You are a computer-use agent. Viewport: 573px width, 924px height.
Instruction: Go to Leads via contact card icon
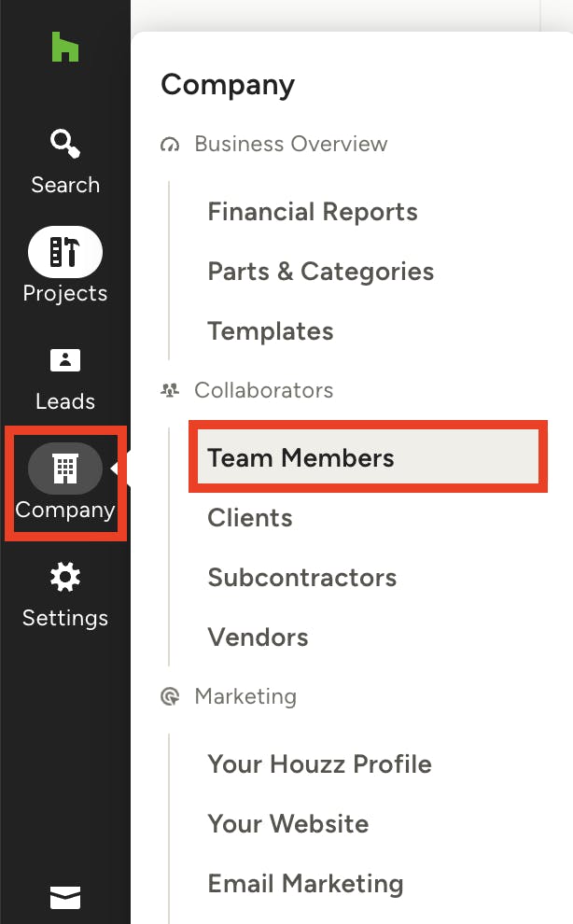64,360
